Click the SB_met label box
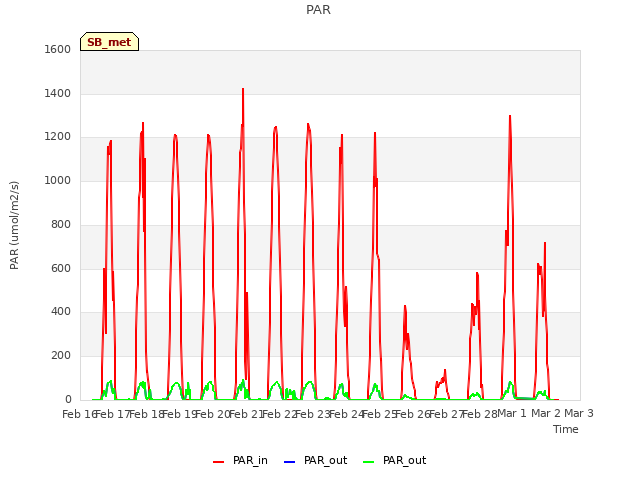This screenshot has height=480, width=640. 109,42
